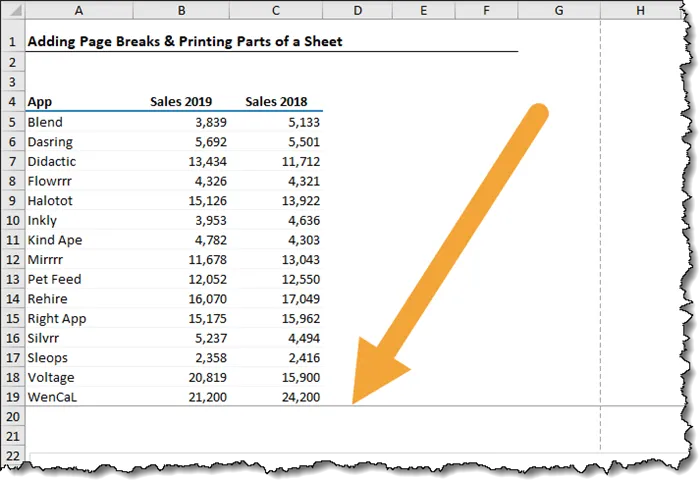Click the 'Sales 2019' header cell
This screenshot has width=700, height=480.
(181, 102)
